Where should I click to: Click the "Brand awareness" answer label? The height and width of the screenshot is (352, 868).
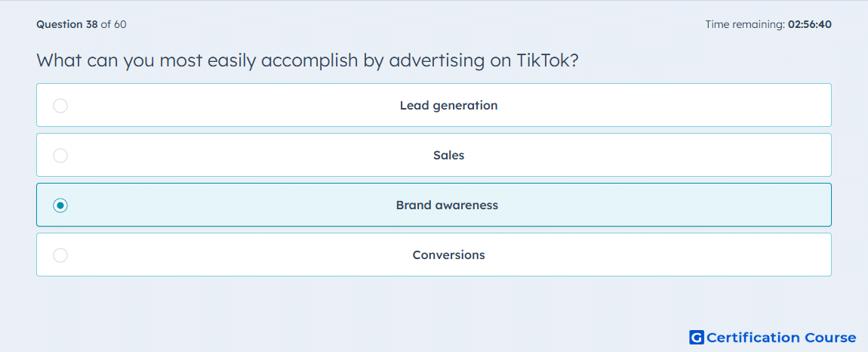click(447, 205)
